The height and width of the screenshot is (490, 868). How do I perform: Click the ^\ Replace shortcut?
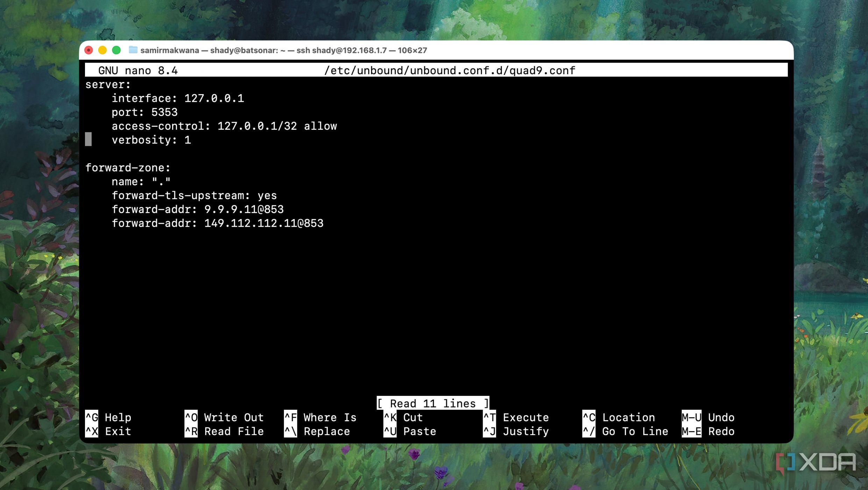coord(317,431)
